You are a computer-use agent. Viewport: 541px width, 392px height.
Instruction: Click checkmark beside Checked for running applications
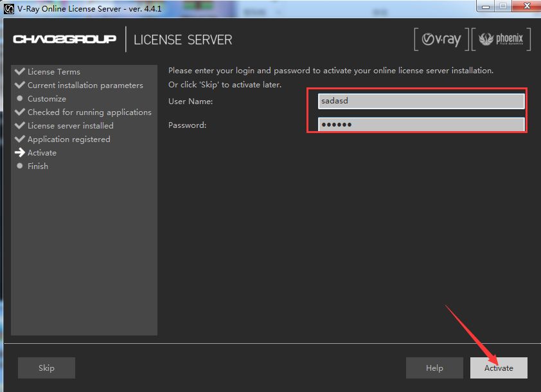(20, 111)
